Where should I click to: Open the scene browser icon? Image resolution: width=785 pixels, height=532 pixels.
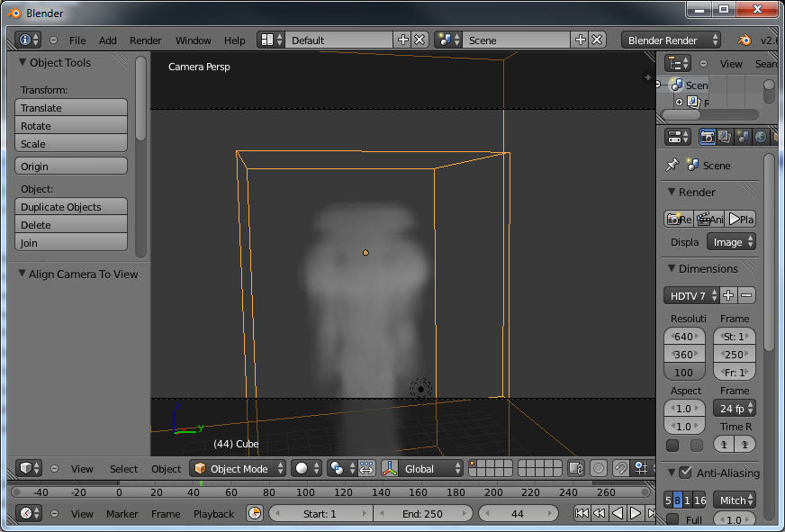point(448,40)
